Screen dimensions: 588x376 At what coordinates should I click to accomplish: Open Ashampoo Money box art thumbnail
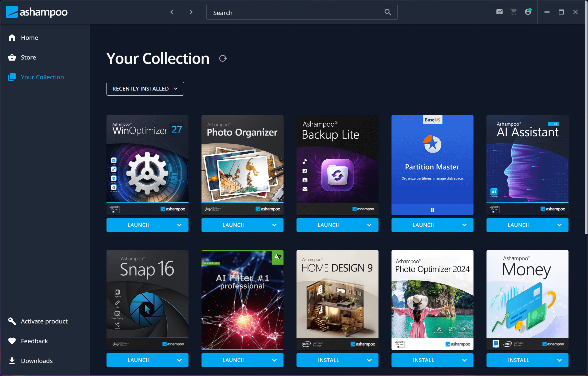click(527, 300)
